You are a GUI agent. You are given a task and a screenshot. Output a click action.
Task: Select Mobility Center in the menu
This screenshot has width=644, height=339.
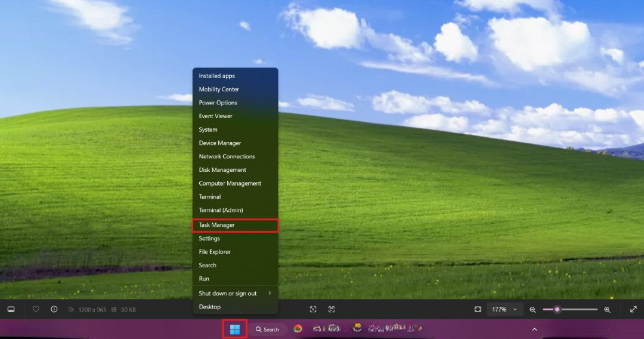pyautogui.click(x=235, y=89)
